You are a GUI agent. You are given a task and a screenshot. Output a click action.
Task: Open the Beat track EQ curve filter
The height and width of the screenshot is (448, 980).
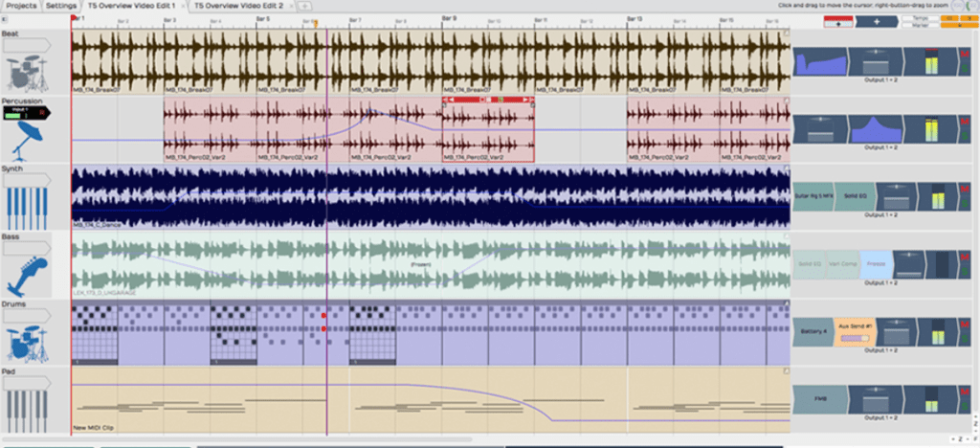click(x=820, y=61)
